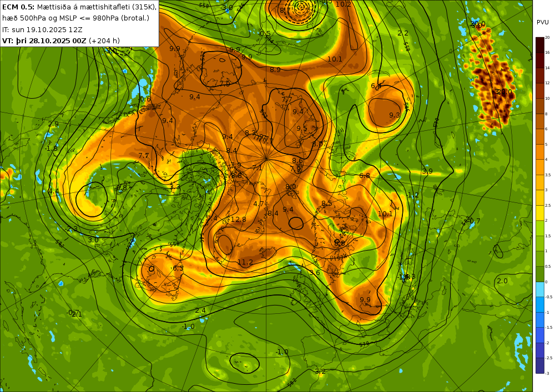The image size is (555, 392).
Task: Click the PVU legend value '3.5'
Action: [548, 175]
